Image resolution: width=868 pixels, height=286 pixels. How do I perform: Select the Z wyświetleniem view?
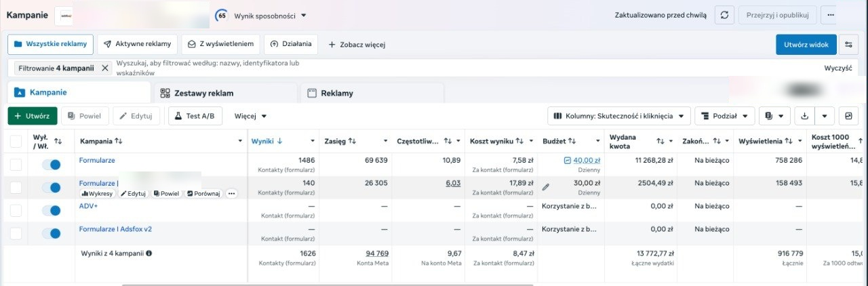pos(221,44)
